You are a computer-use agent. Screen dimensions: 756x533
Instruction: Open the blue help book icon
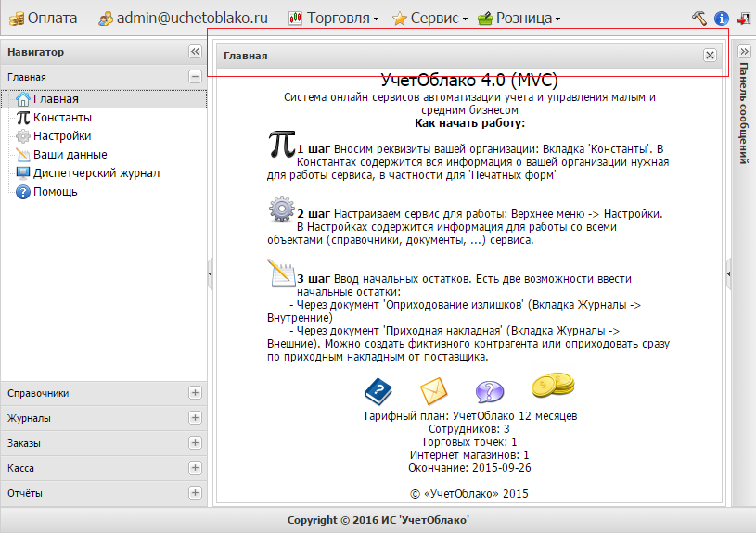click(378, 391)
